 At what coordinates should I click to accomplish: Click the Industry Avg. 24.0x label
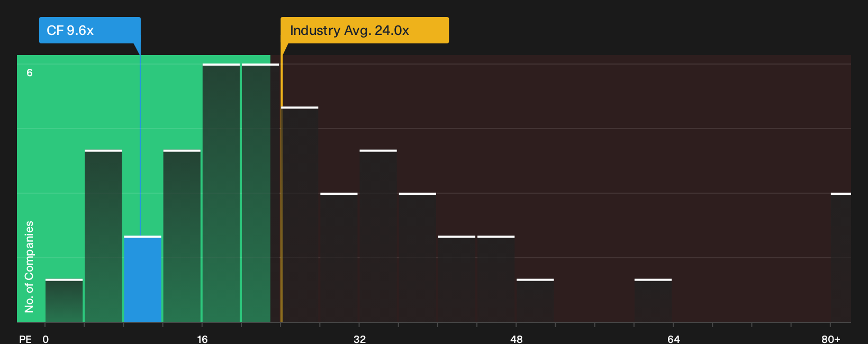click(364, 30)
